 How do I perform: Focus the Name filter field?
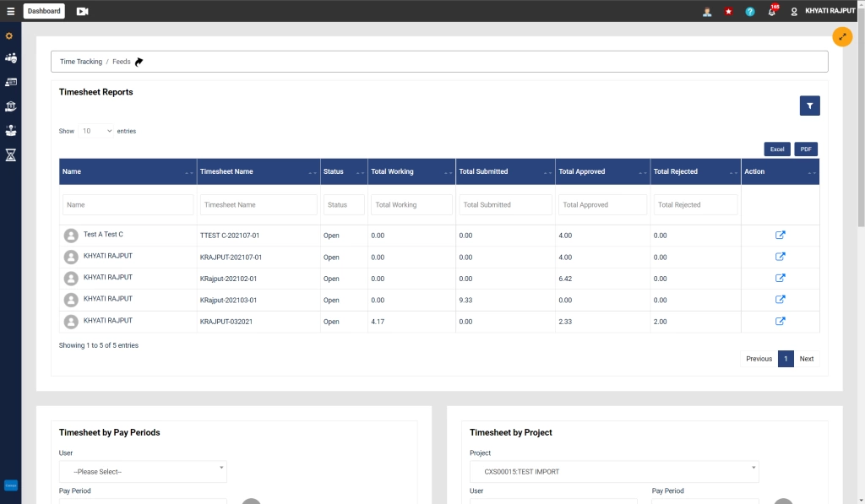pos(128,204)
